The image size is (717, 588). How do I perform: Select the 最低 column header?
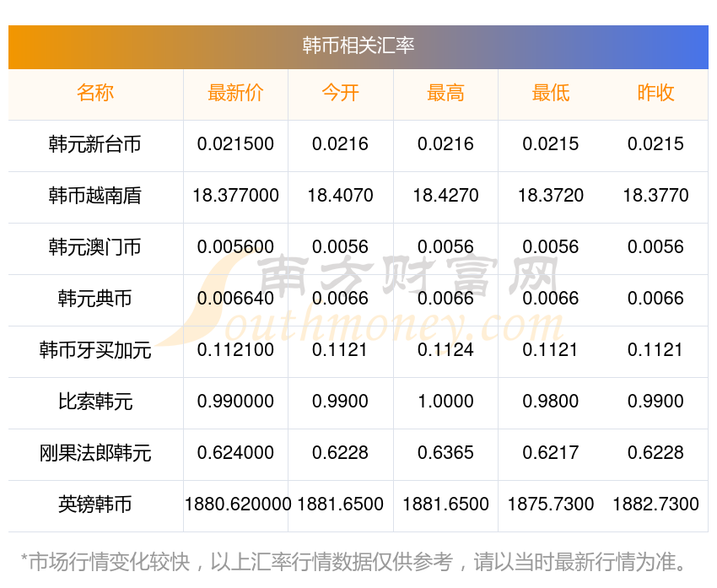click(551, 93)
